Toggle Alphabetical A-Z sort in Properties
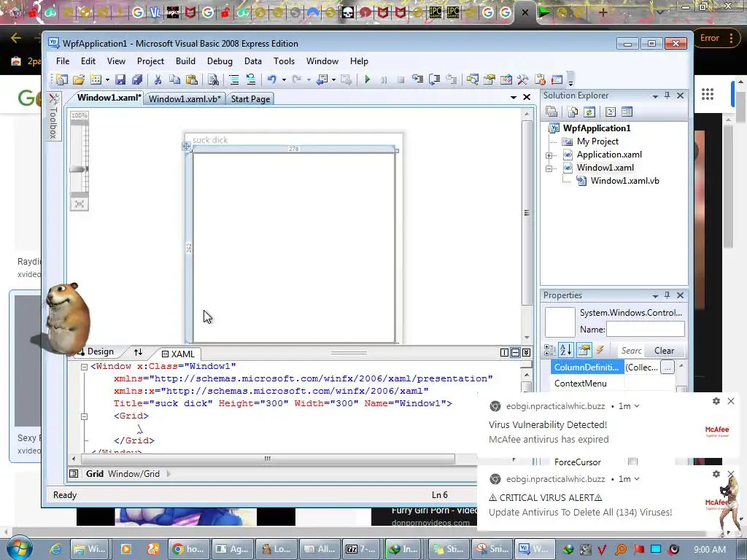 (x=566, y=351)
